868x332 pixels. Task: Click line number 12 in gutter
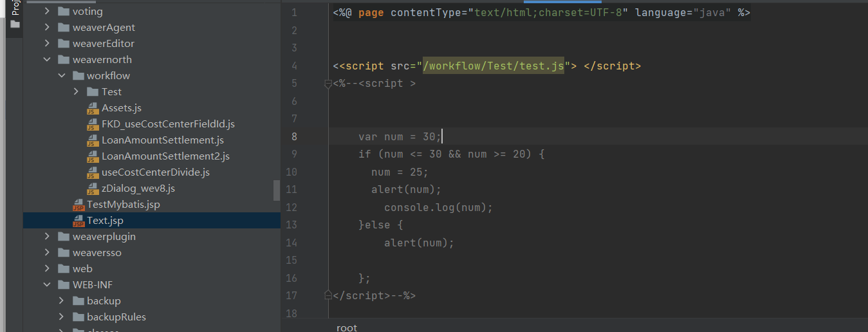click(x=291, y=207)
